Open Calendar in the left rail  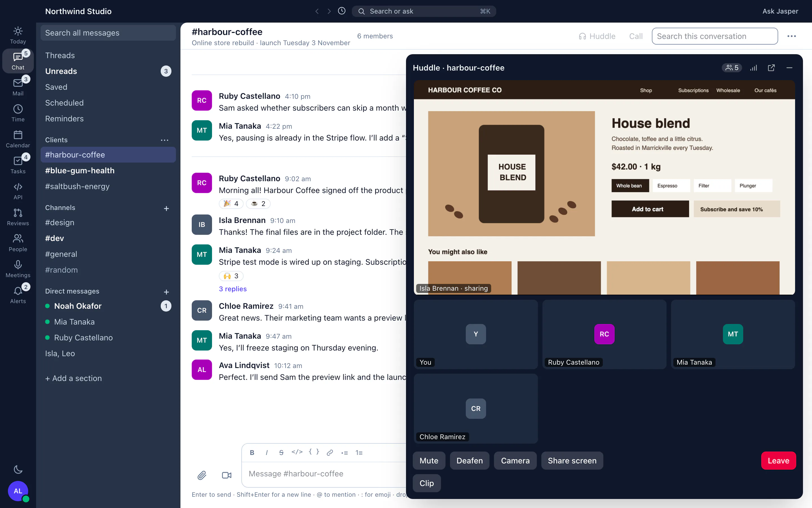point(18,139)
